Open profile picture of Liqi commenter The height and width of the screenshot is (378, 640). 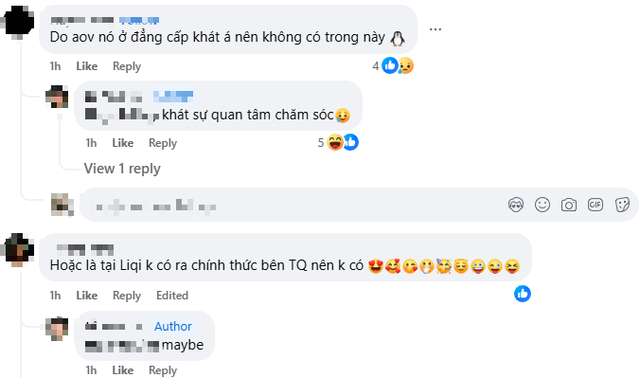pyautogui.click(x=17, y=249)
